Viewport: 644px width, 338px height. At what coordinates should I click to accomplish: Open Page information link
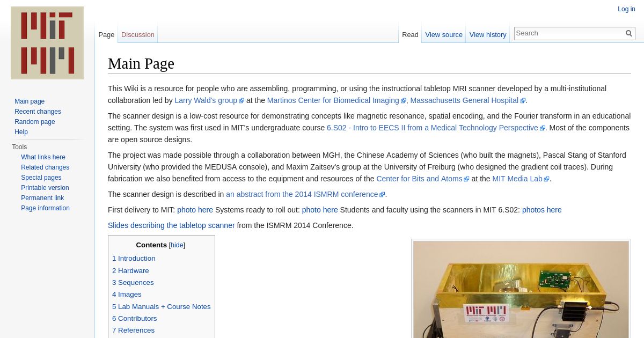point(45,208)
